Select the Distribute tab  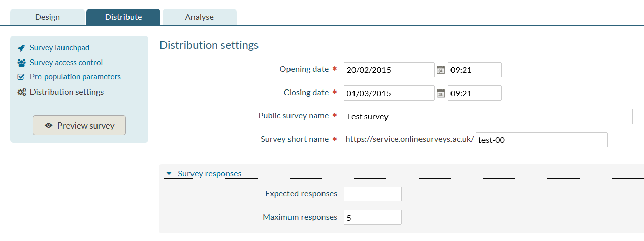point(123,17)
